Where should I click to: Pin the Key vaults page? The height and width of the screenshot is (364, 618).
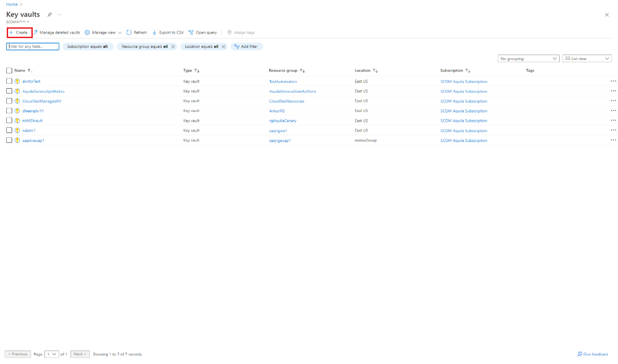click(x=50, y=15)
